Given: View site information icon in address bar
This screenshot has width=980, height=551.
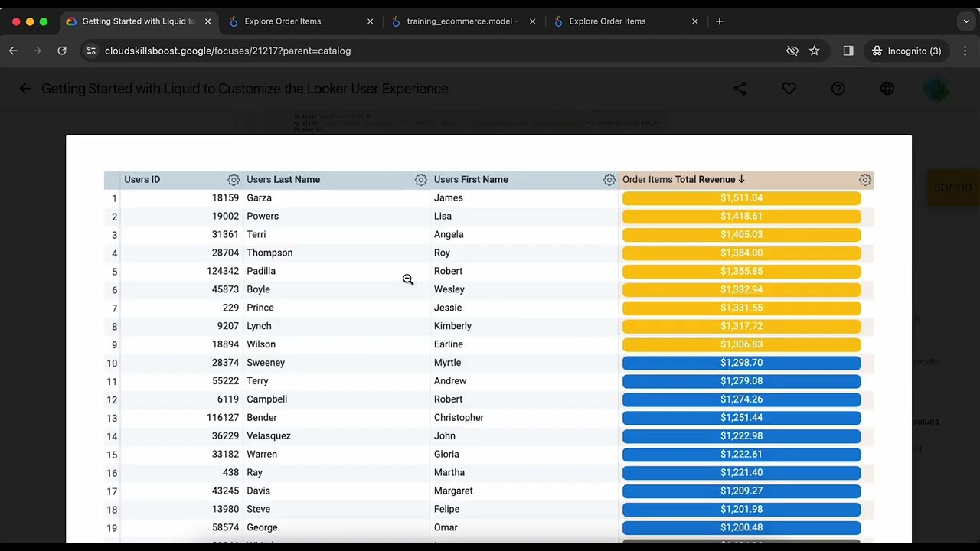Looking at the screenshot, I should [x=91, y=51].
